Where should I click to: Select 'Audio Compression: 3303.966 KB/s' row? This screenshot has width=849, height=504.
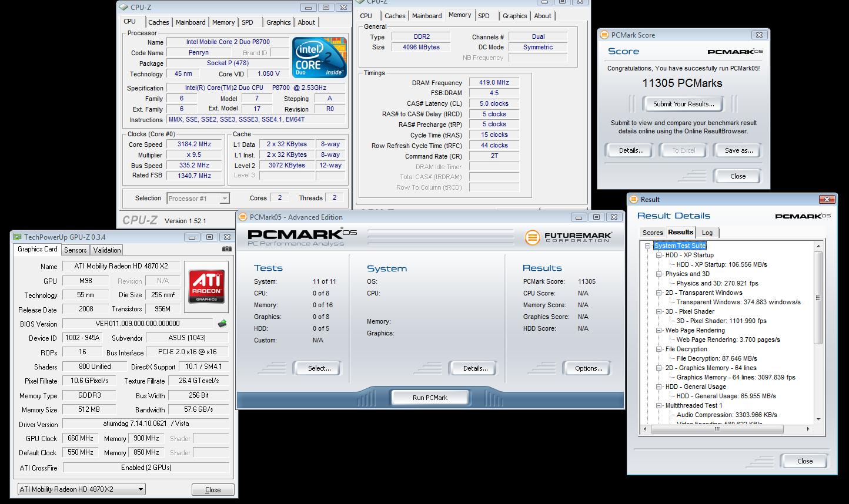pos(726,415)
